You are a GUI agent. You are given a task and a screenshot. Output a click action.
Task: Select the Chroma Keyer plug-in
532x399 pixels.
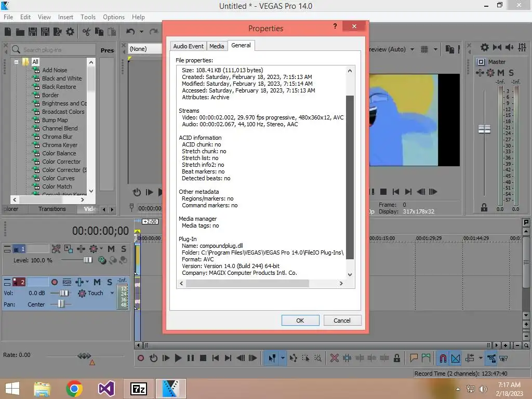pyautogui.click(x=59, y=145)
